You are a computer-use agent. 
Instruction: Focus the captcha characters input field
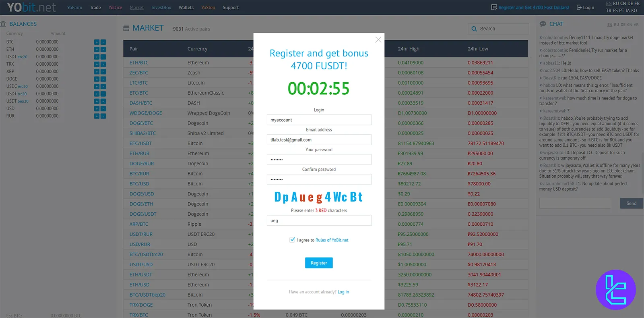pyautogui.click(x=319, y=220)
